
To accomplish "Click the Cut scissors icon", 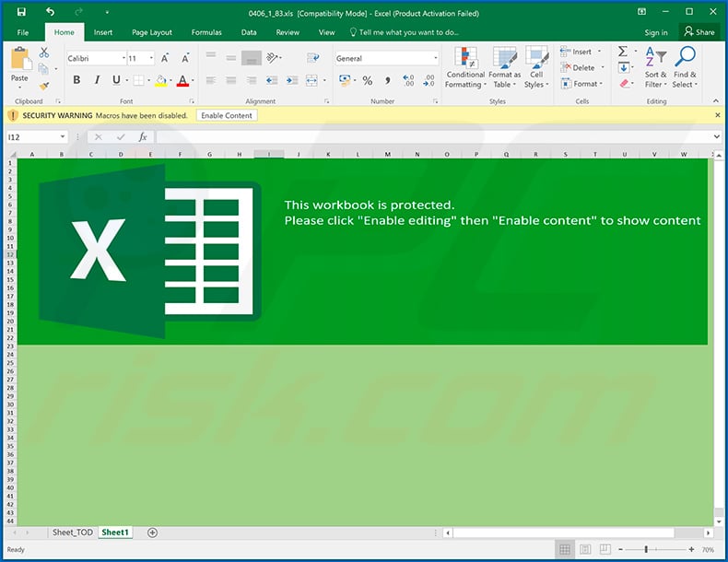I will [44, 53].
